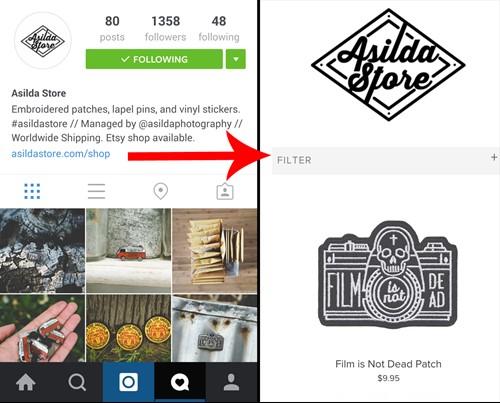Open the FILTER bar

(386, 160)
